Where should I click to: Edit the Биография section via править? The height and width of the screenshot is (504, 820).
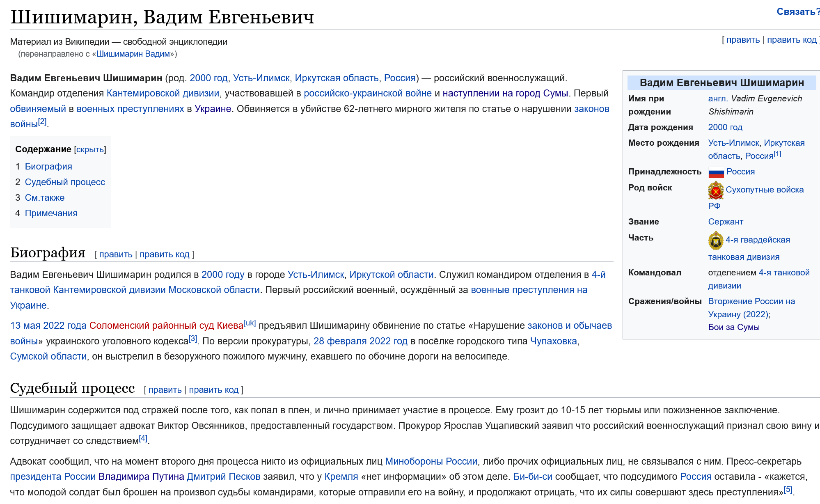(x=116, y=254)
